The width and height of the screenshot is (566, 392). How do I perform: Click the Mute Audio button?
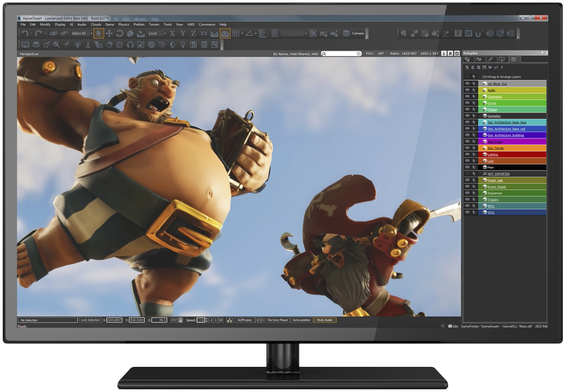point(325,320)
